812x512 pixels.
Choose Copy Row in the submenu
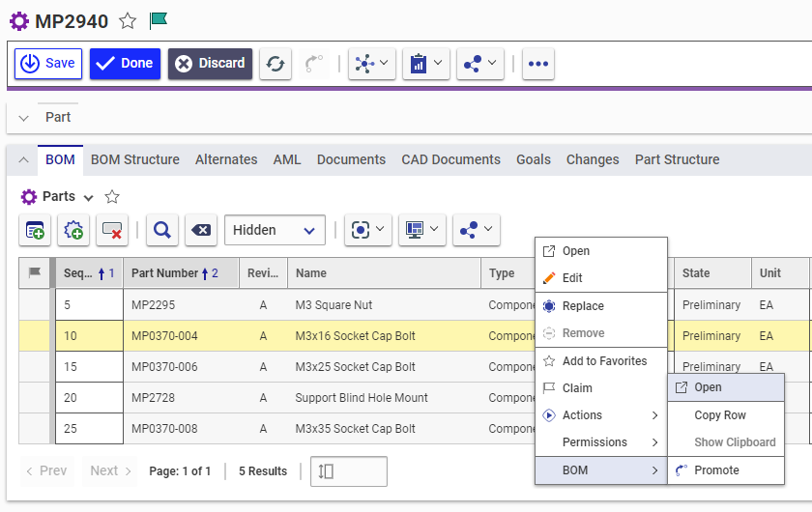pyautogui.click(x=726, y=415)
